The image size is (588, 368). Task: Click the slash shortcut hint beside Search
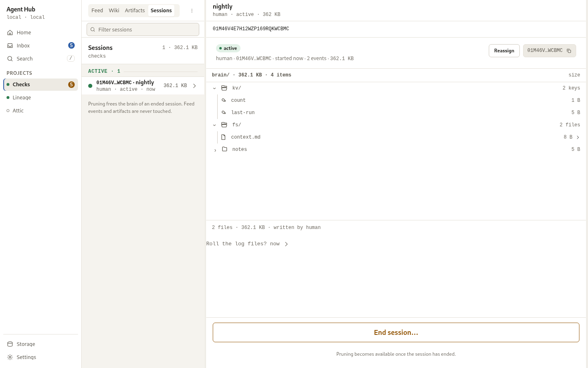[71, 58]
